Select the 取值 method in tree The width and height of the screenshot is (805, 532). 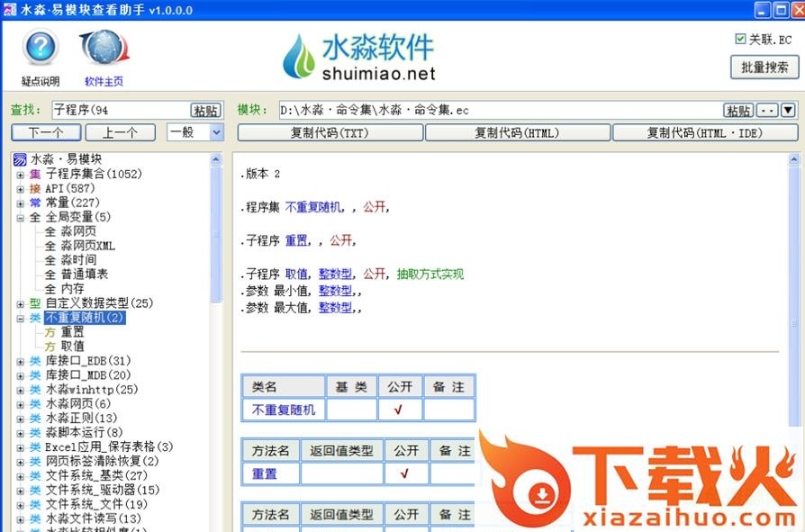click(72, 347)
